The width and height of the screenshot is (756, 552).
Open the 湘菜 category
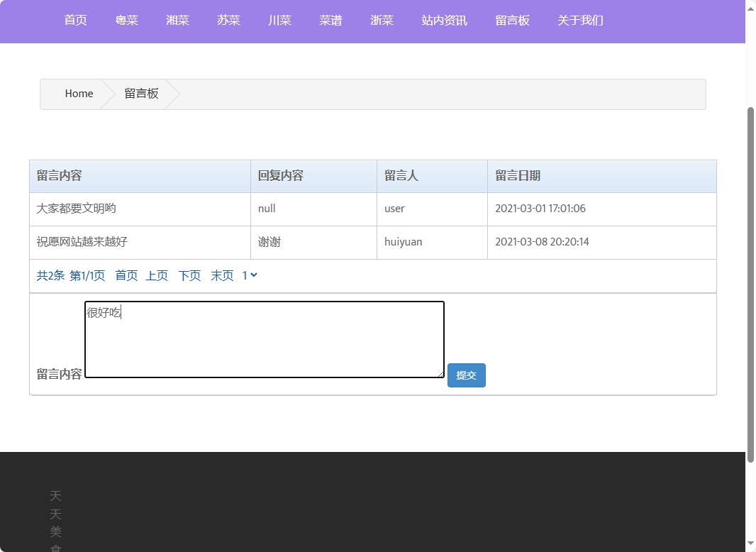177,21
